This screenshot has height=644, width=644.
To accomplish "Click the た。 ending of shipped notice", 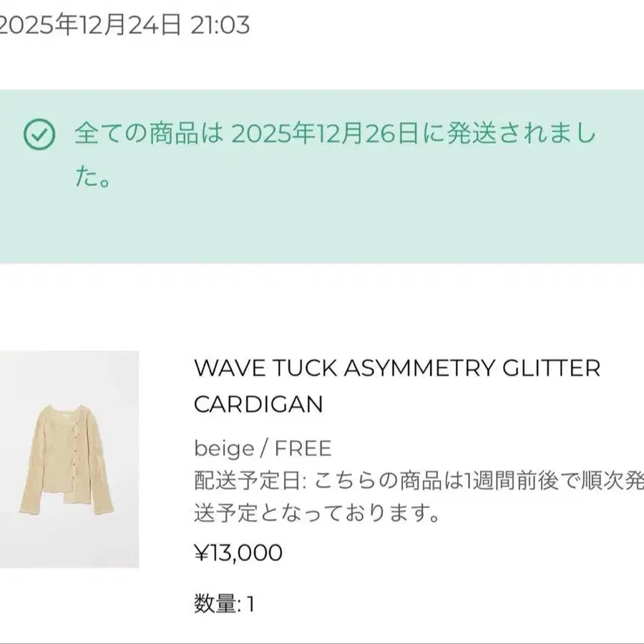I will point(93,177).
